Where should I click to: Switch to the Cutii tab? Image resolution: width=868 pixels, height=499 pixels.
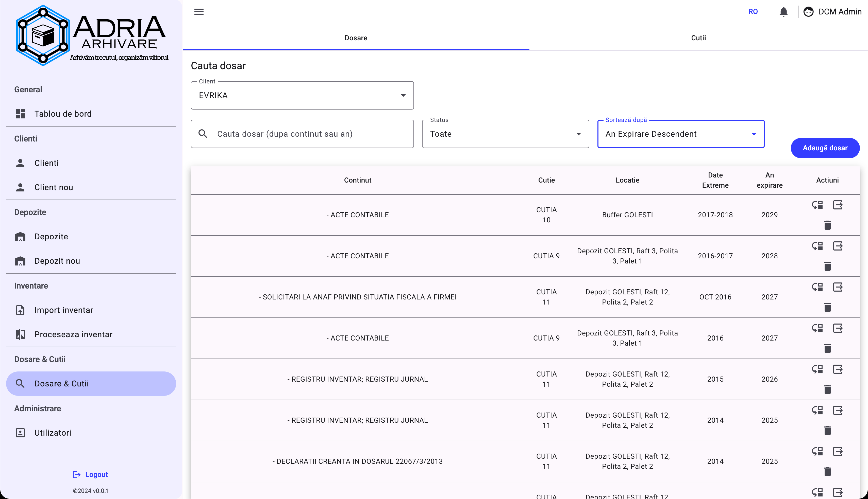coord(698,38)
